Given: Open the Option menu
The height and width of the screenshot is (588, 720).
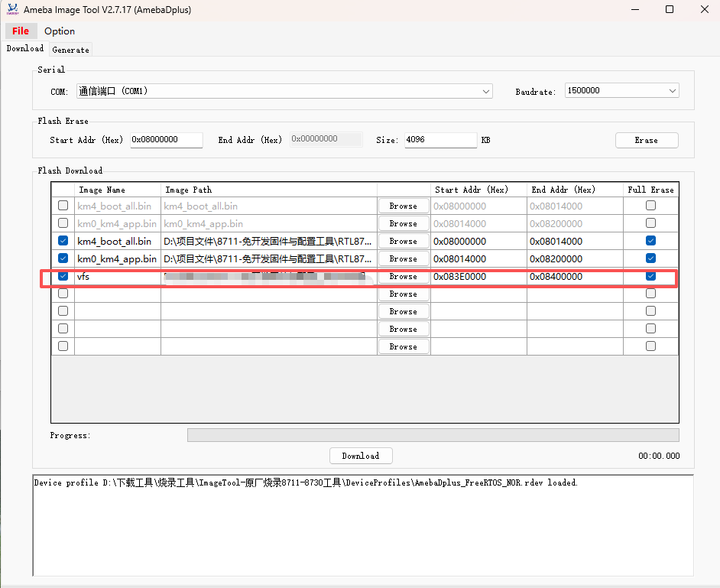Looking at the screenshot, I should [60, 31].
